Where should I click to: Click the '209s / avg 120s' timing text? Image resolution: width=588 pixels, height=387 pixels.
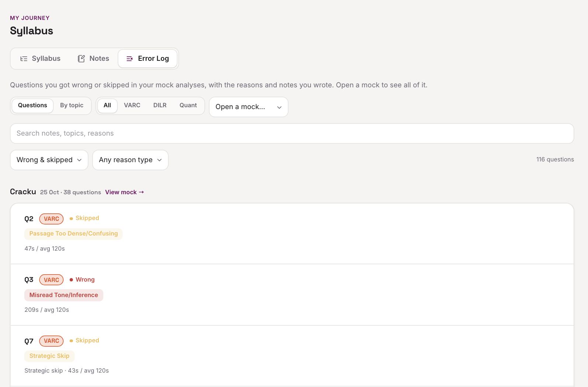(x=47, y=310)
